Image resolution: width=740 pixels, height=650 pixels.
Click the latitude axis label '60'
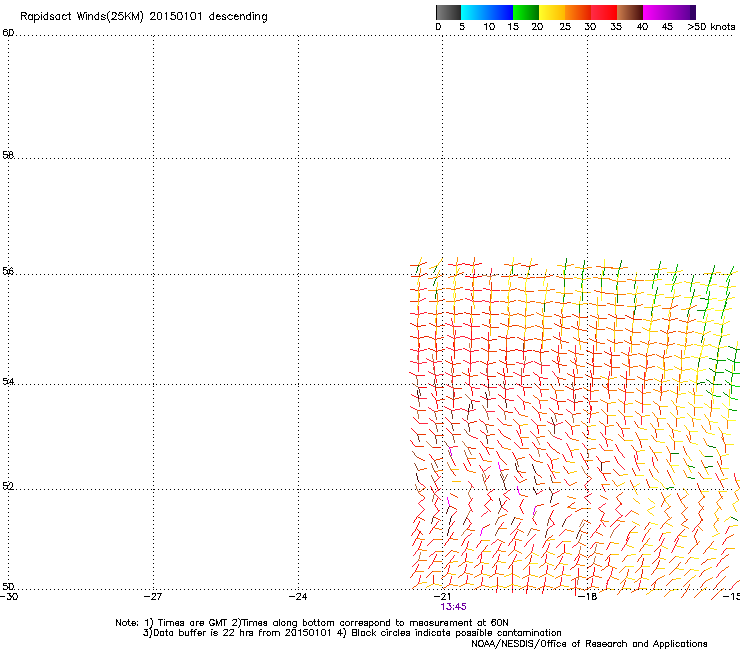[x=8, y=33]
